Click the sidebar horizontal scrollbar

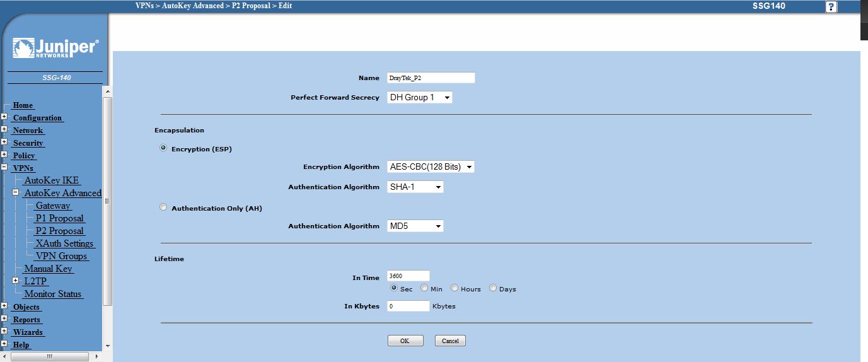pyautogui.click(x=50, y=356)
